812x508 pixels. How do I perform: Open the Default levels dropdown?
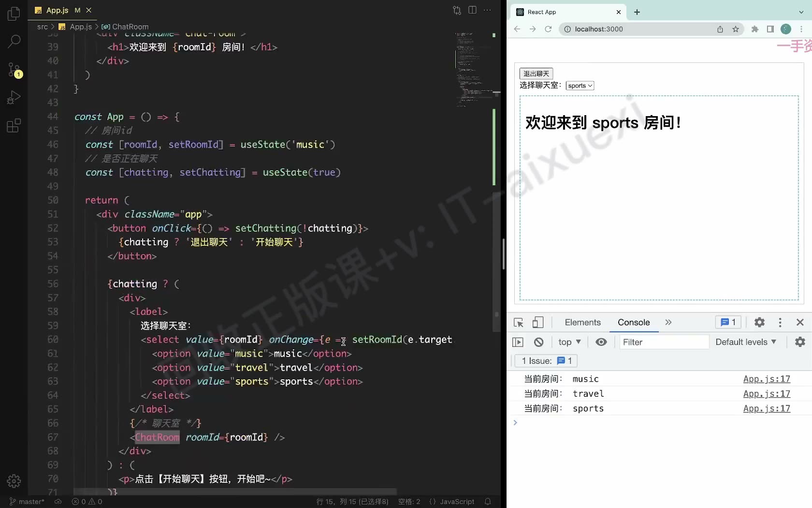[x=746, y=342]
